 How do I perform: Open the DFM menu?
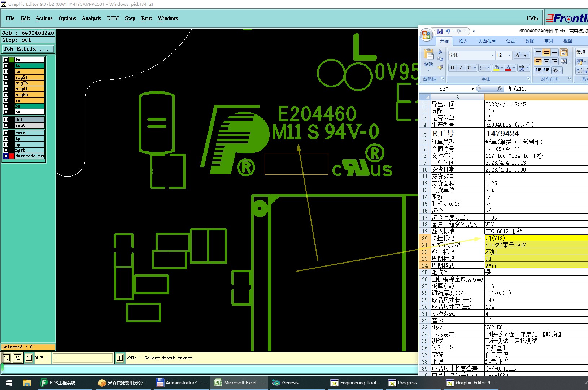click(x=113, y=18)
